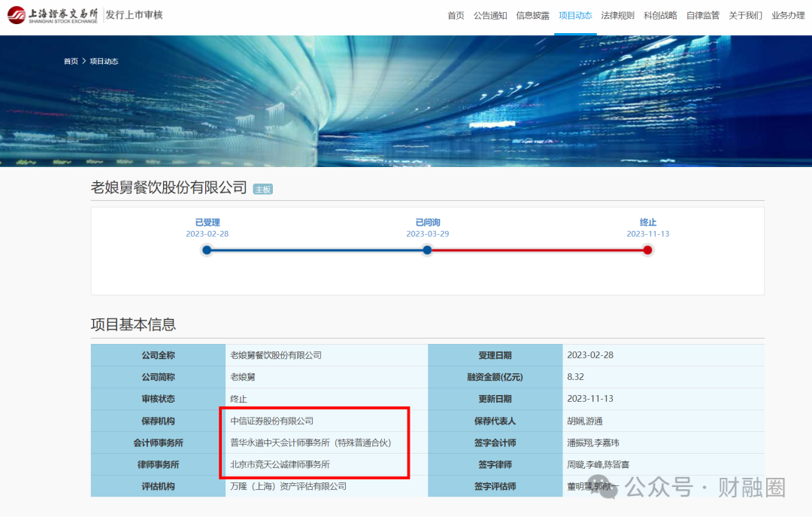Image resolution: width=812 pixels, height=520 pixels.
Task: Click the sponsor 中信证券股份有限公司
Action: (272, 421)
